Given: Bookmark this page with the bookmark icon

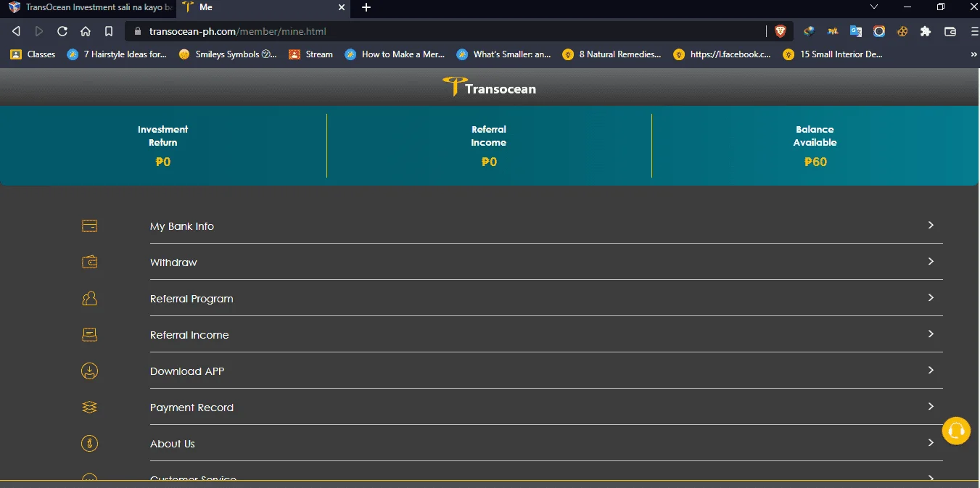Looking at the screenshot, I should [x=108, y=31].
